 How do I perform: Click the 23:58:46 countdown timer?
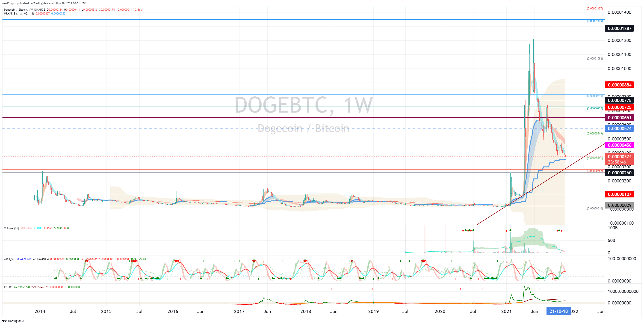(617, 162)
